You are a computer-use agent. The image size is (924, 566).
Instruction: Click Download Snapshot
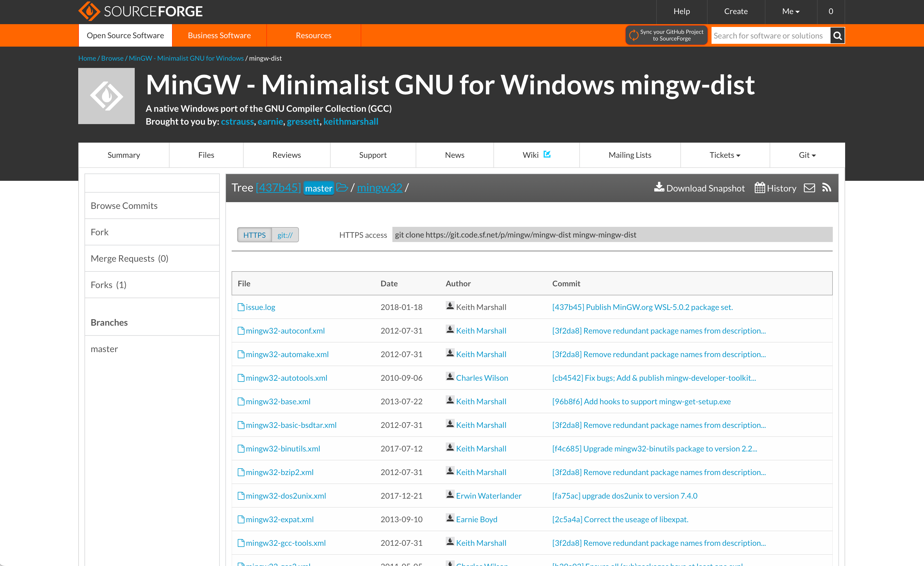[x=699, y=188]
